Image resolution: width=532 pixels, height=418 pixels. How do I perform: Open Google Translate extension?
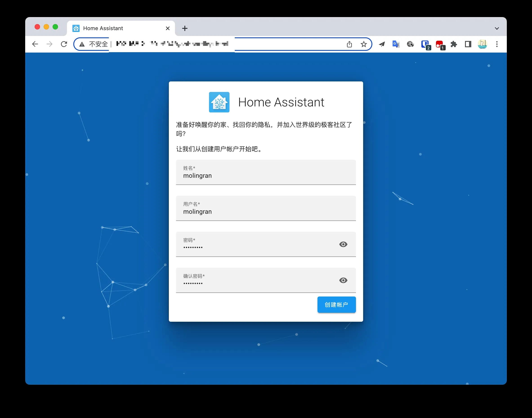396,44
